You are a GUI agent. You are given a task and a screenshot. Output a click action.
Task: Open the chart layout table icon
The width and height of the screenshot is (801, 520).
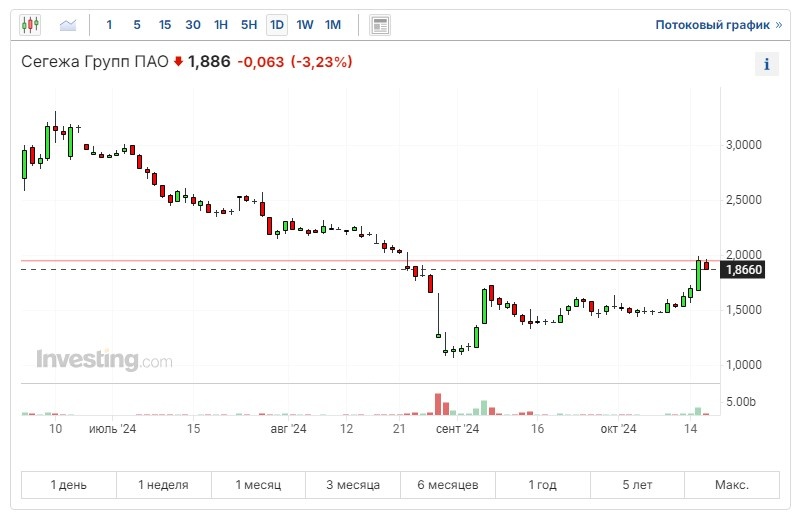[x=380, y=25]
